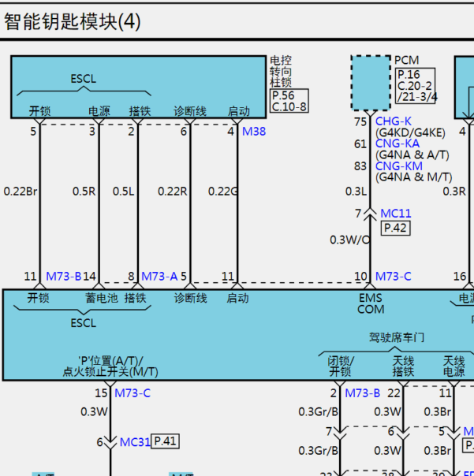Select the (G4NA & M/T) note
The height and width of the screenshot is (476, 474).
point(414,177)
